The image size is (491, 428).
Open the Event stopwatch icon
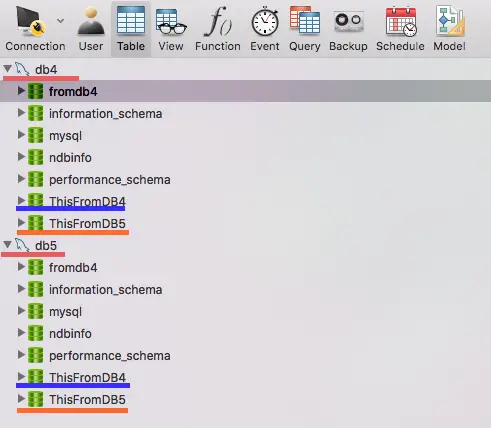tap(265, 21)
